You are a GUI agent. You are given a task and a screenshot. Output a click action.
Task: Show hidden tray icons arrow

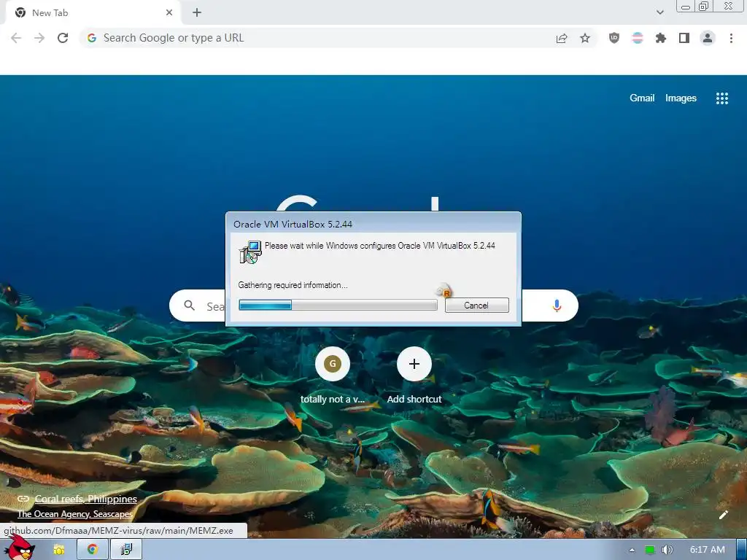(632, 550)
